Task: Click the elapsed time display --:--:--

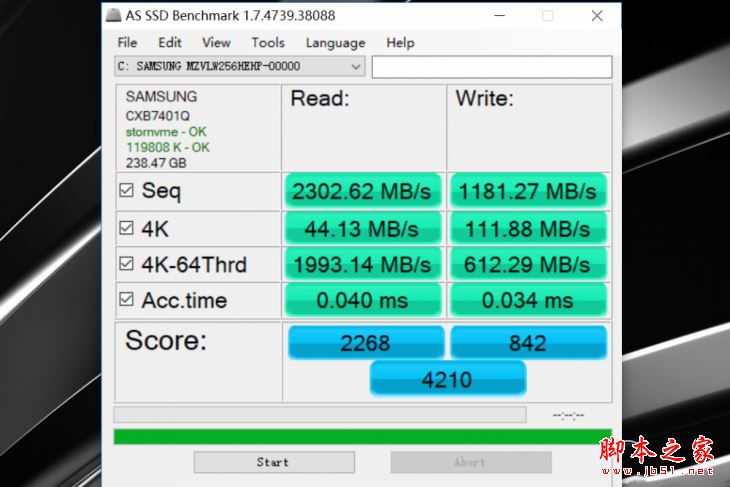Action: [568, 415]
